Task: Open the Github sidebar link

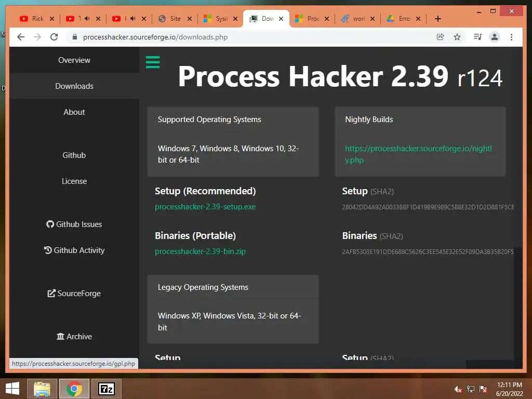Action: pos(74,155)
